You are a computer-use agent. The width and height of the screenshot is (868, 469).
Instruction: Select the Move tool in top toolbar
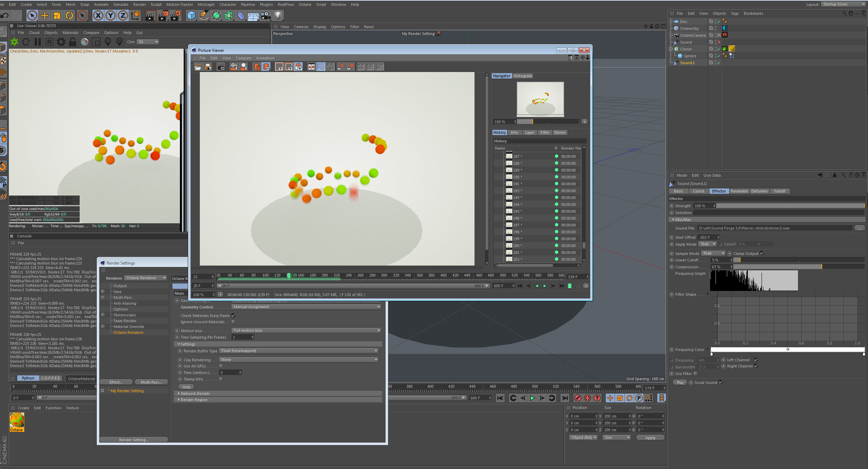pos(44,15)
